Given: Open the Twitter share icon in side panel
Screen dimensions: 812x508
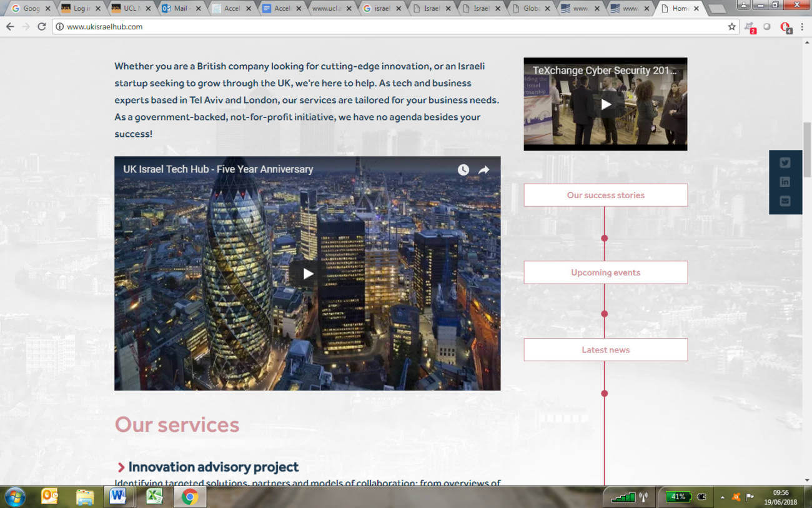Looking at the screenshot, I should click(785, 162).
